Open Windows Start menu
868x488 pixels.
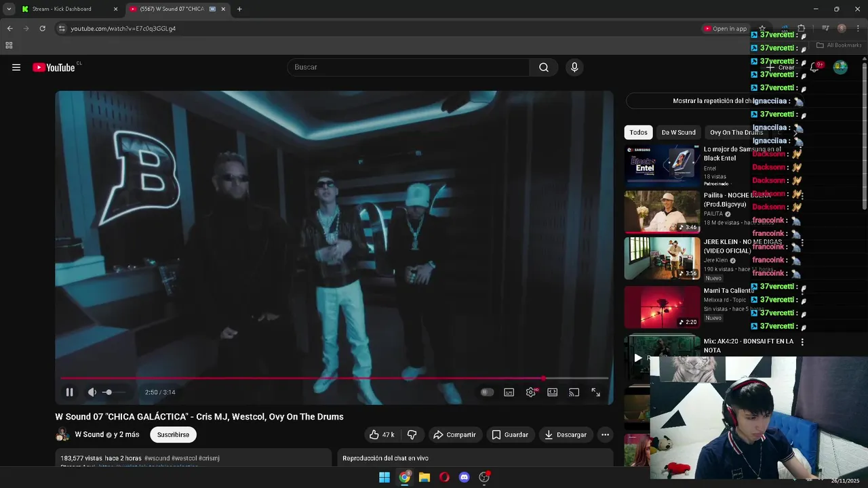(384, 477)
